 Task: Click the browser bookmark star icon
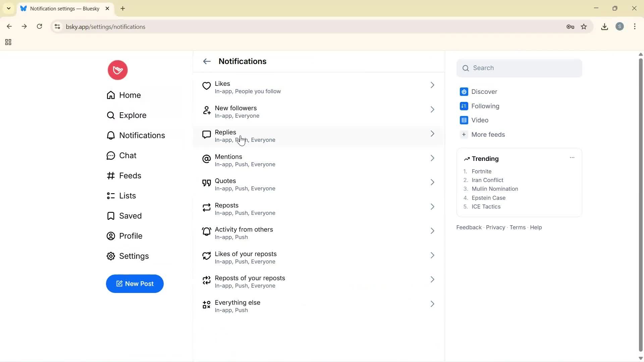tap(584, 26)
